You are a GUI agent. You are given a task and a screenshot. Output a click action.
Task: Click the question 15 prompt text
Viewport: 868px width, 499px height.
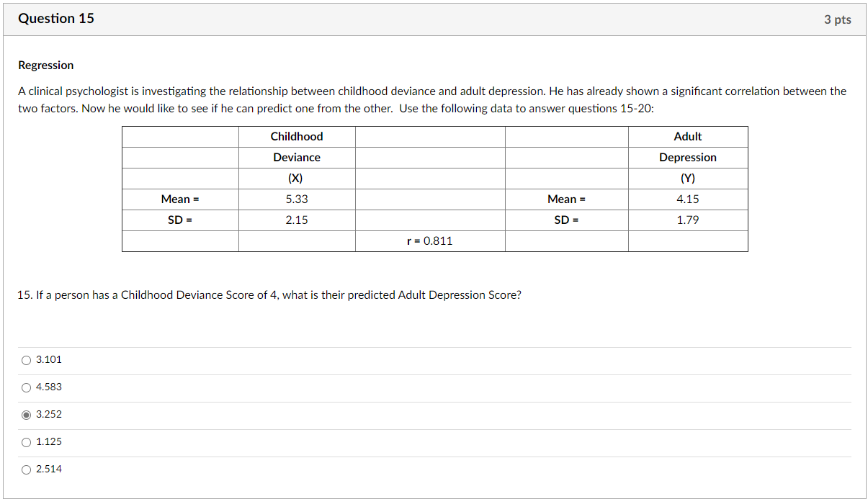(x=269, y=295)
